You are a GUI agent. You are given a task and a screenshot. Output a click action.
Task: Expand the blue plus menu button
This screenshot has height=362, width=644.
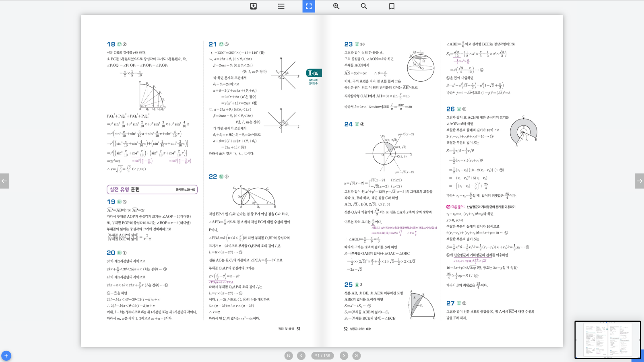[6, 356]
